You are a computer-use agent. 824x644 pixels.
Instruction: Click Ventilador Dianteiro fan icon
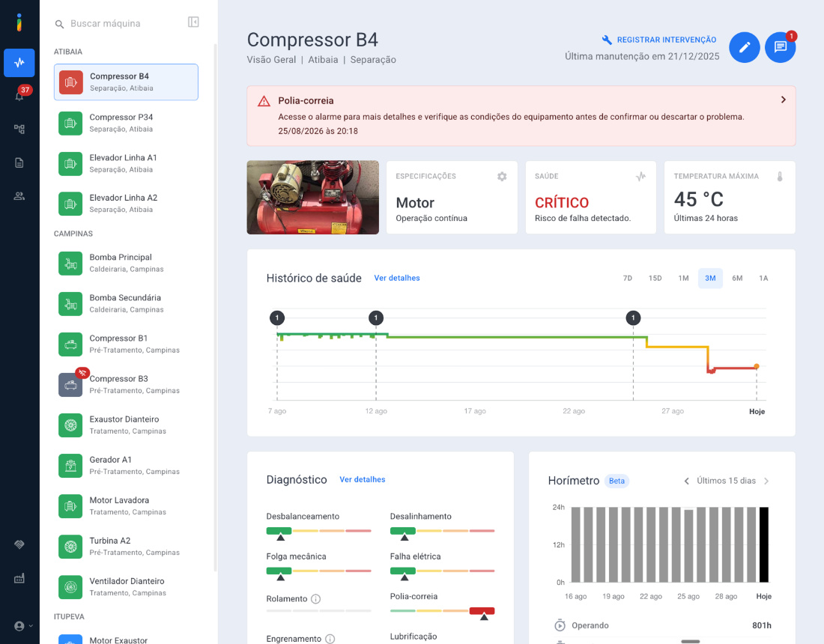tap(70, 587)
